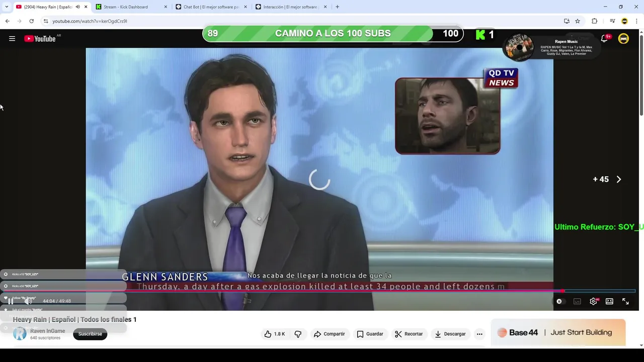Click Recortar clip button
644x362 pixels.
pyautogui.click(x=409, y=334)
